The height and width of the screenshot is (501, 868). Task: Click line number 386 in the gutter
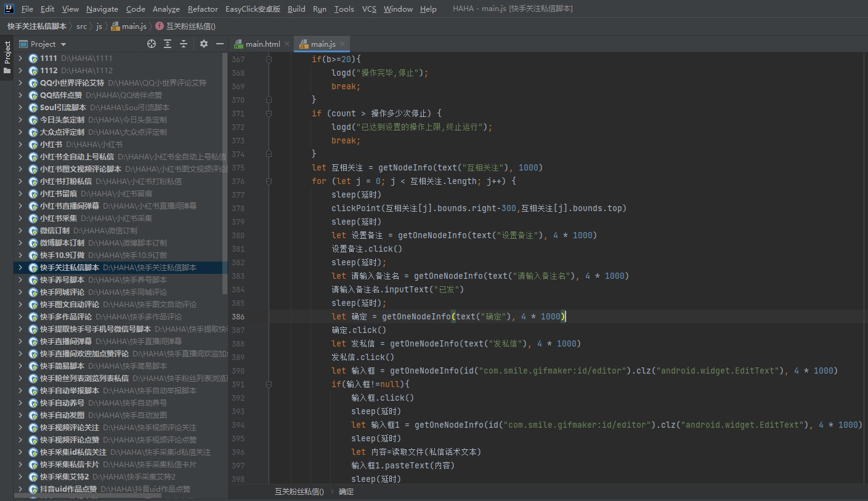(x=238, y=316)
